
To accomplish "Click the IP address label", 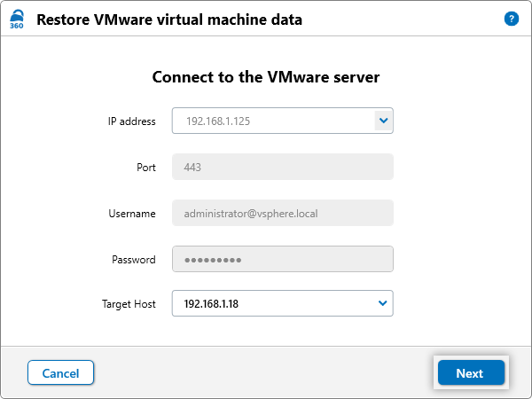I will [x=131, y=121].
